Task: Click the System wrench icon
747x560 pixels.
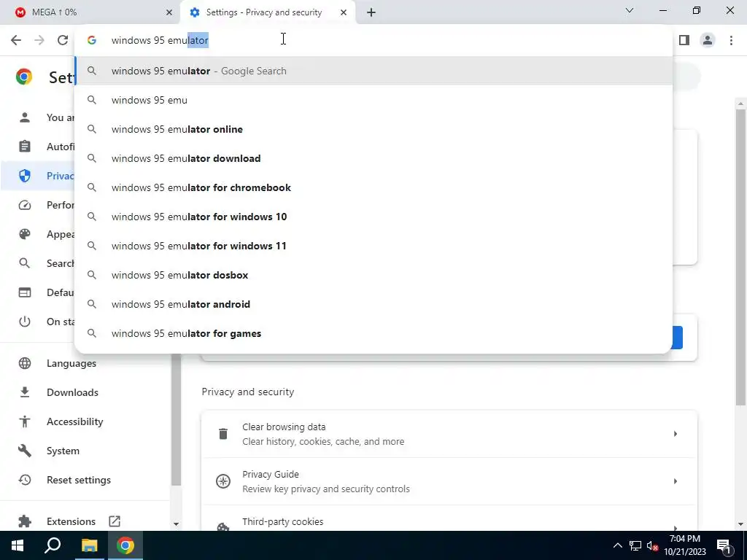Action: pos(25,451)
